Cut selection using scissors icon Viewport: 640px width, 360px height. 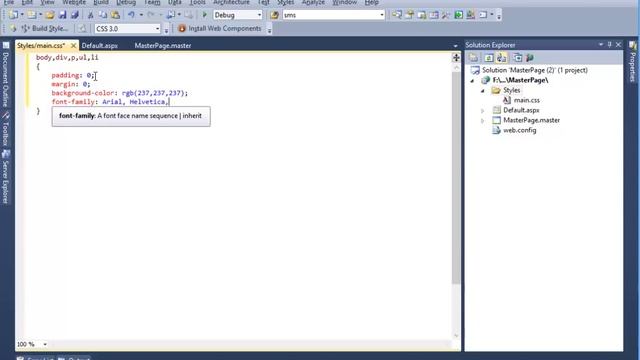tap(91, 15)
